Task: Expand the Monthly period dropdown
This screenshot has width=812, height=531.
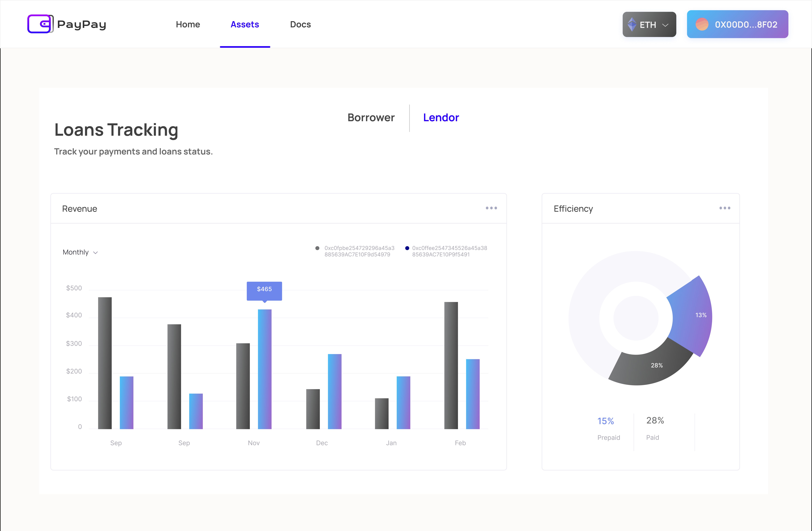Action: (80, 252)
